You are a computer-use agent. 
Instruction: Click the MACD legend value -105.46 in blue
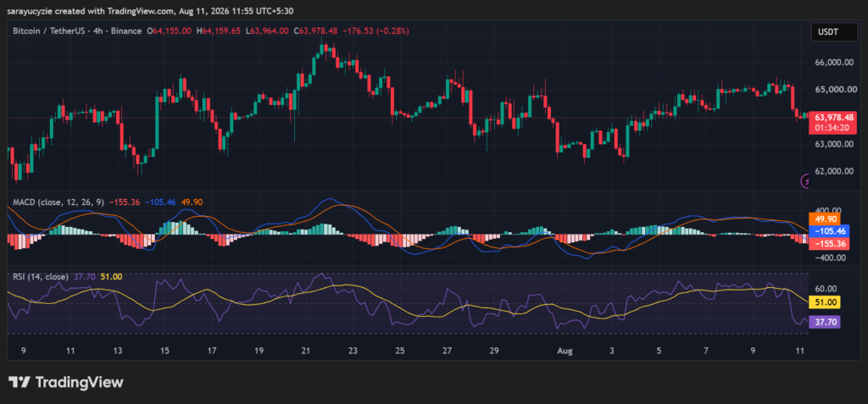tap(160, 202)
